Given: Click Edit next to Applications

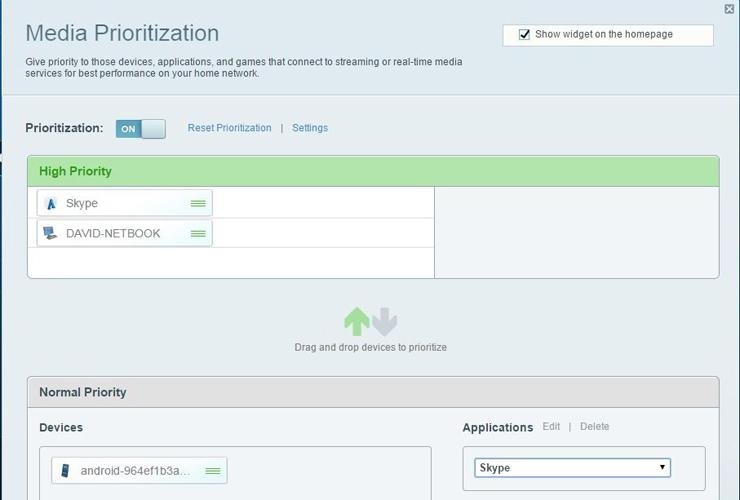Looking at the screenshot, I should (x=551, y=426).
